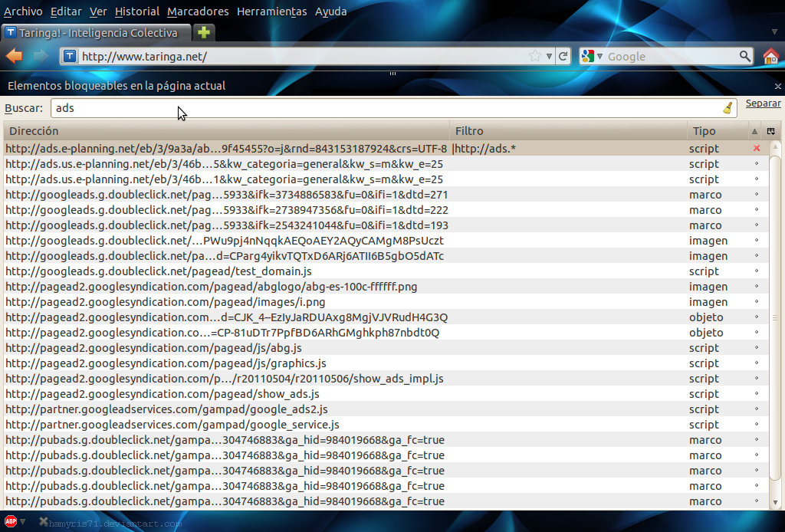
Task: Click the X icon in the status bar
Action: tap(44, 521)
